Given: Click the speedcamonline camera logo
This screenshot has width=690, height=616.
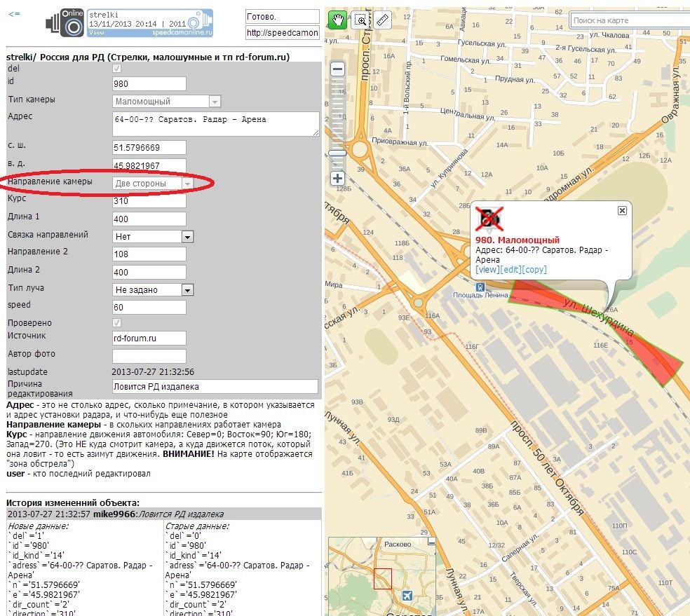Looking at the screenshot, I should tap(65, 24).
